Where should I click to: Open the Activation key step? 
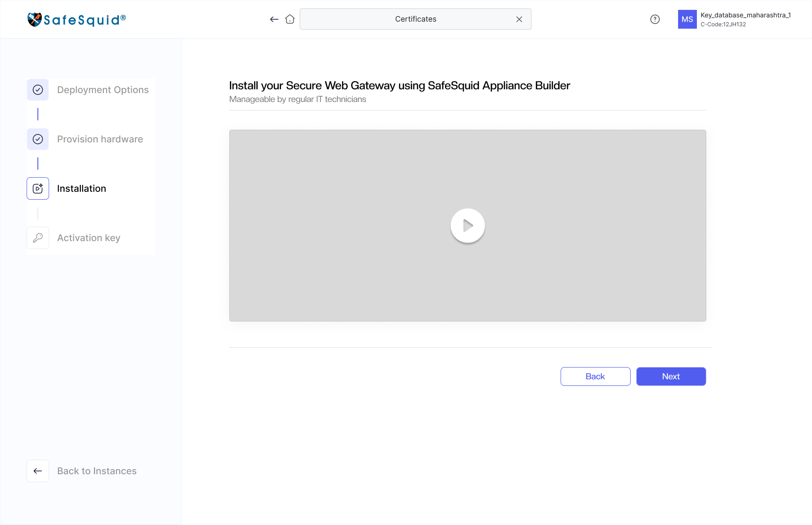89,238
